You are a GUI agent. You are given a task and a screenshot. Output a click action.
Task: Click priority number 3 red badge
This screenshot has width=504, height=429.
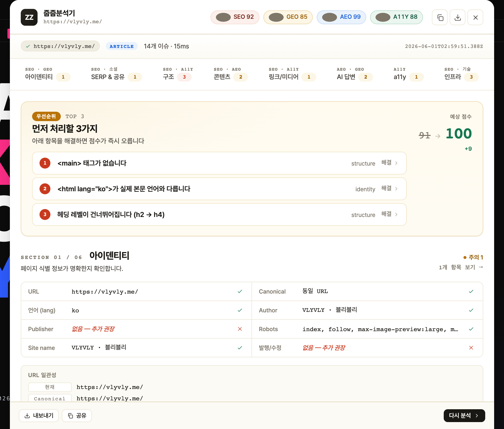click(x=45, y=214)
